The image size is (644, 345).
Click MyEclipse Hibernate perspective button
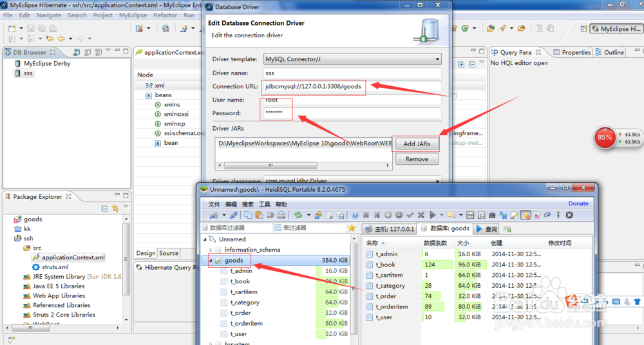pyautogui.click(x=616, y=29)
